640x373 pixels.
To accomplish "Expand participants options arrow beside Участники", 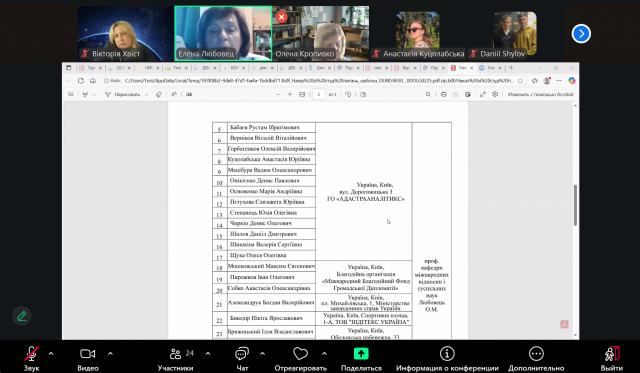I will [208, 353].
